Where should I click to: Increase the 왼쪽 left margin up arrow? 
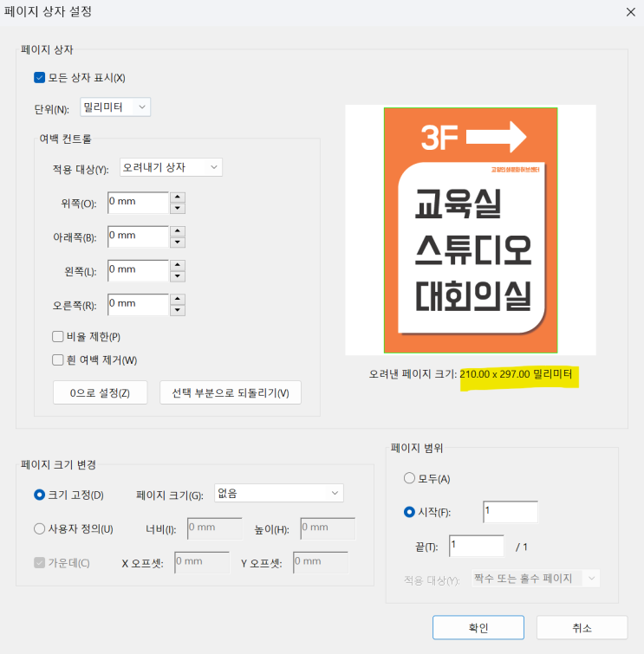click(x=178, y=264)
